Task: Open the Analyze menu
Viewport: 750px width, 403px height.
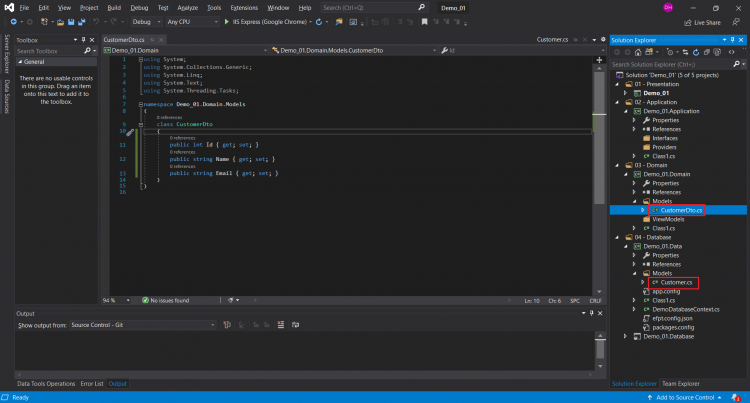Action: click(187, 7)
